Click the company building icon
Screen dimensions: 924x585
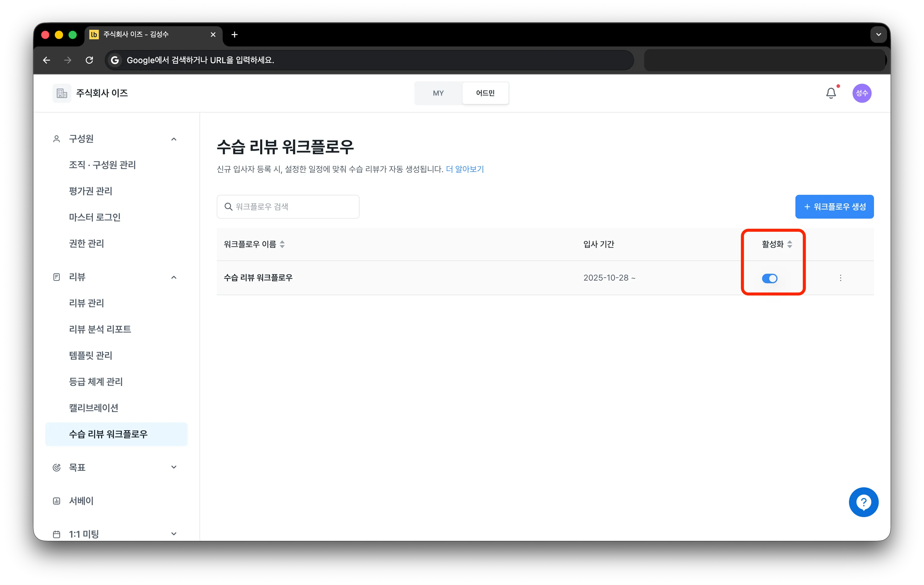pos(61,93)
